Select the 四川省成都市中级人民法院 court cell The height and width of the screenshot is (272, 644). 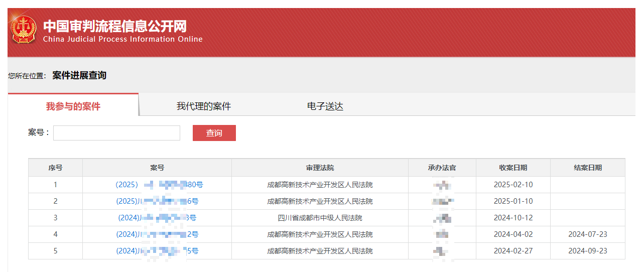coord(320,218)
